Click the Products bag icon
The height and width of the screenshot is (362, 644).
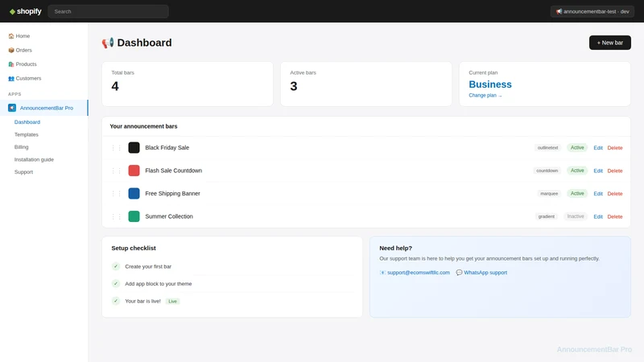[11, 64]
